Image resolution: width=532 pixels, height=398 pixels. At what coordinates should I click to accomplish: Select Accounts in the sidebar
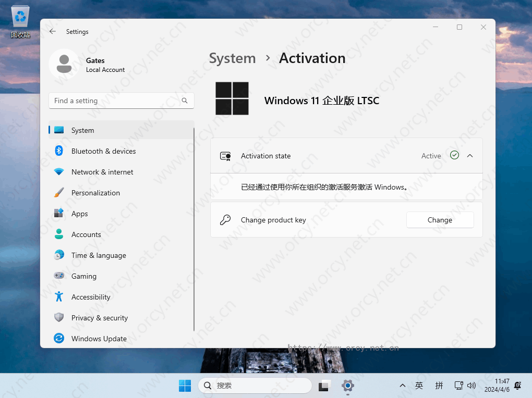click(x=122, y=234)
